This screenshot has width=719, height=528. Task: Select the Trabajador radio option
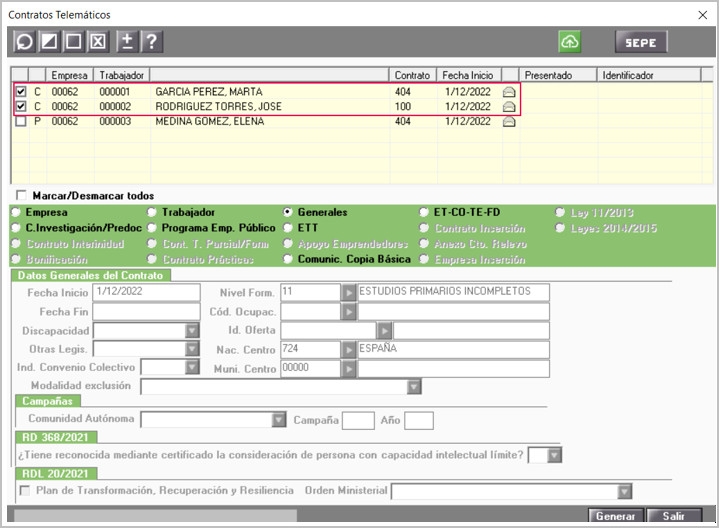coord(152,212)
